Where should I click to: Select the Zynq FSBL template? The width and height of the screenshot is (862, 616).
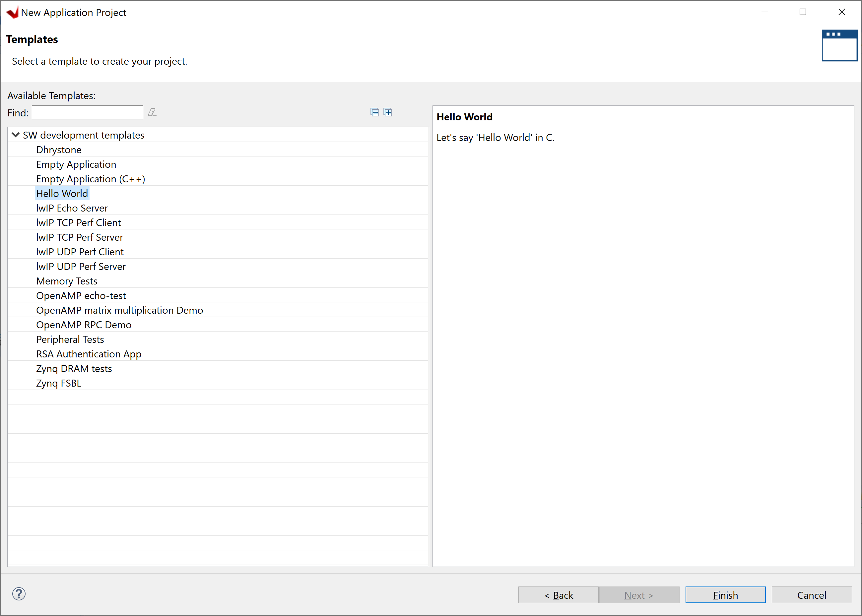[58, 383]
